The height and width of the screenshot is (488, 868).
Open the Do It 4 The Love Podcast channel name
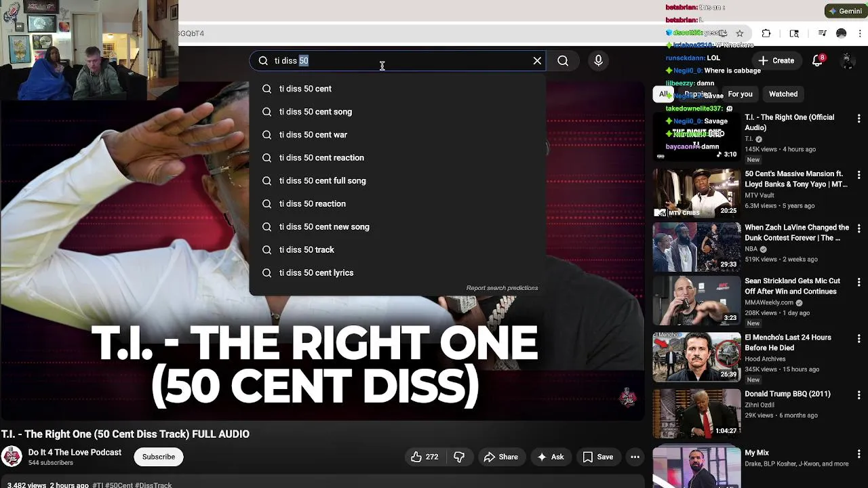(75, 452)
